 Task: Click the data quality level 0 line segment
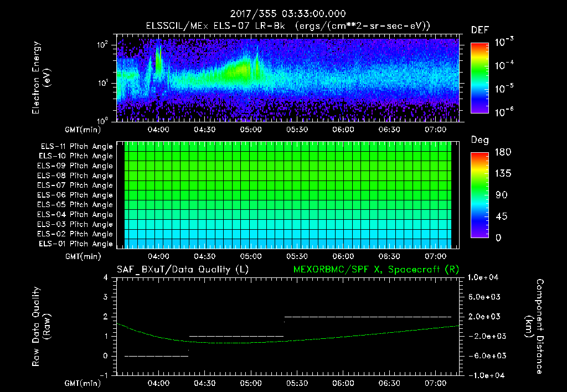[x=157, y=356]
